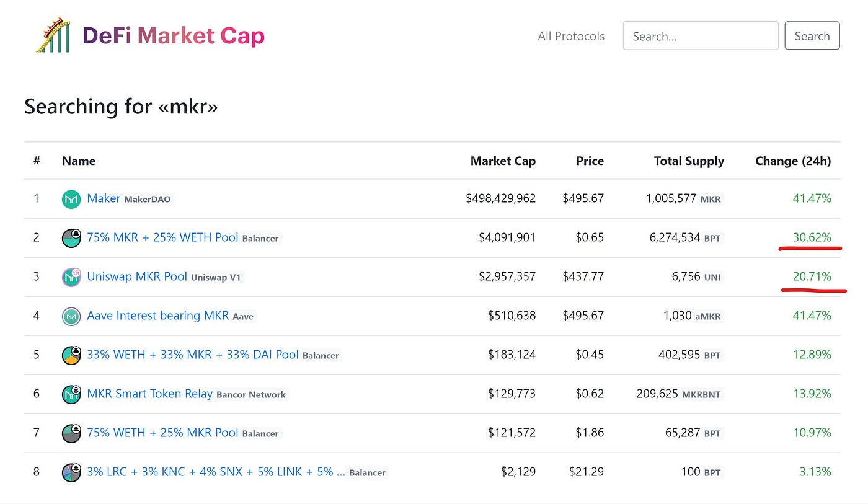Open the Maker token link
The width and height of the screenshot is (868, 504).
pos(104,198)
